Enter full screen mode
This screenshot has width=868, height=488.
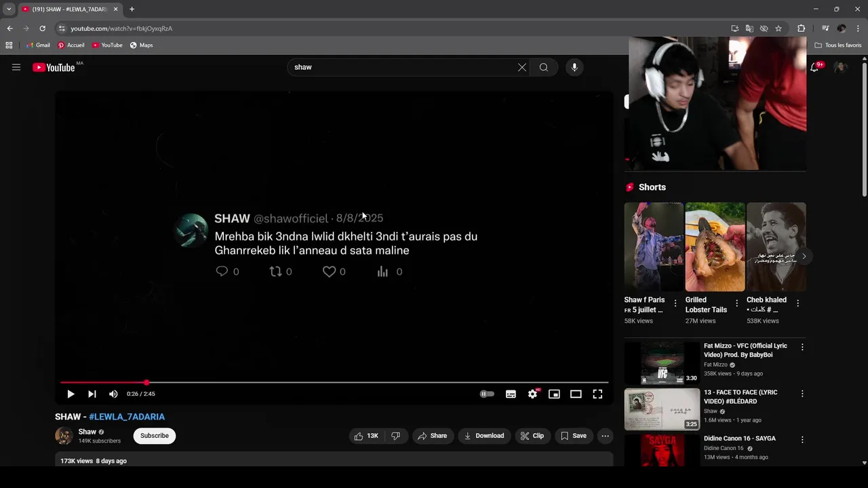(597, 394)
